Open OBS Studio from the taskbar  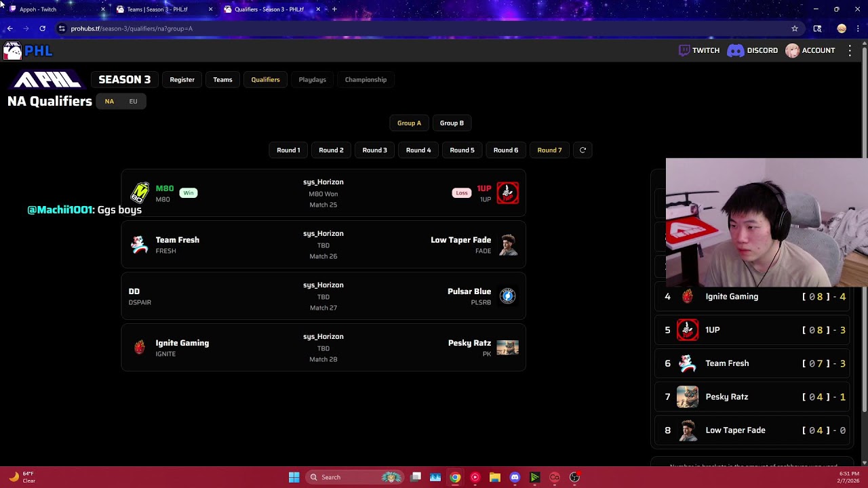574,477
